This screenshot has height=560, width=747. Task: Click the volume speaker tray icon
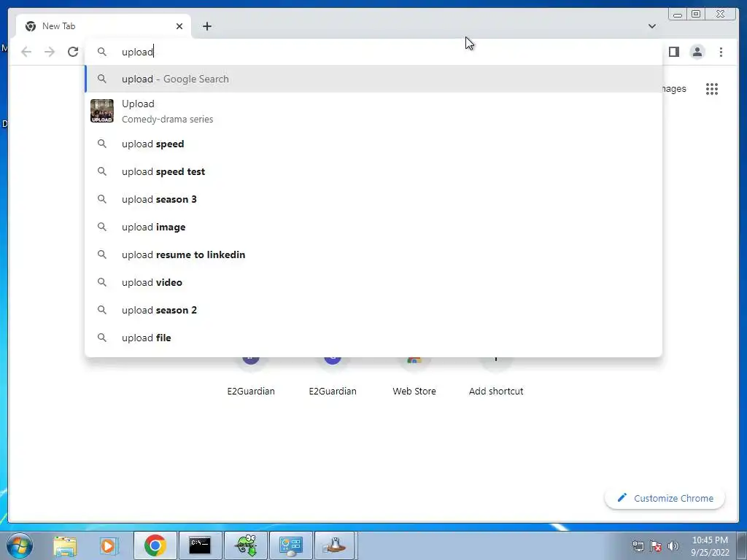673,546
